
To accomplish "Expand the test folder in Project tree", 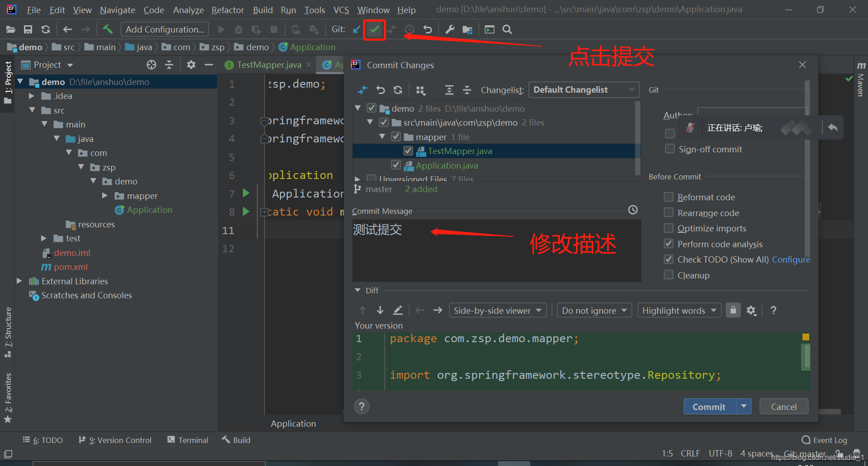I will pyautogui.click(x=44, y=238).
